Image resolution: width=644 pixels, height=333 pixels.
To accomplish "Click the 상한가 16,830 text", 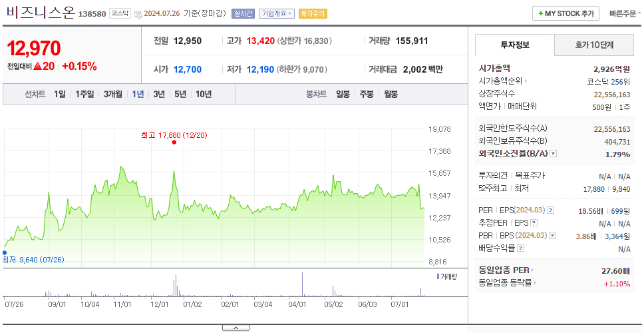I will tap(304, 41).
